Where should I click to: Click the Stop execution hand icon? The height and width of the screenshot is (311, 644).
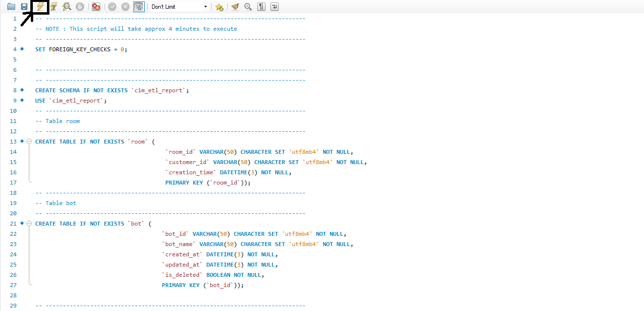click(x=80, y=7)
